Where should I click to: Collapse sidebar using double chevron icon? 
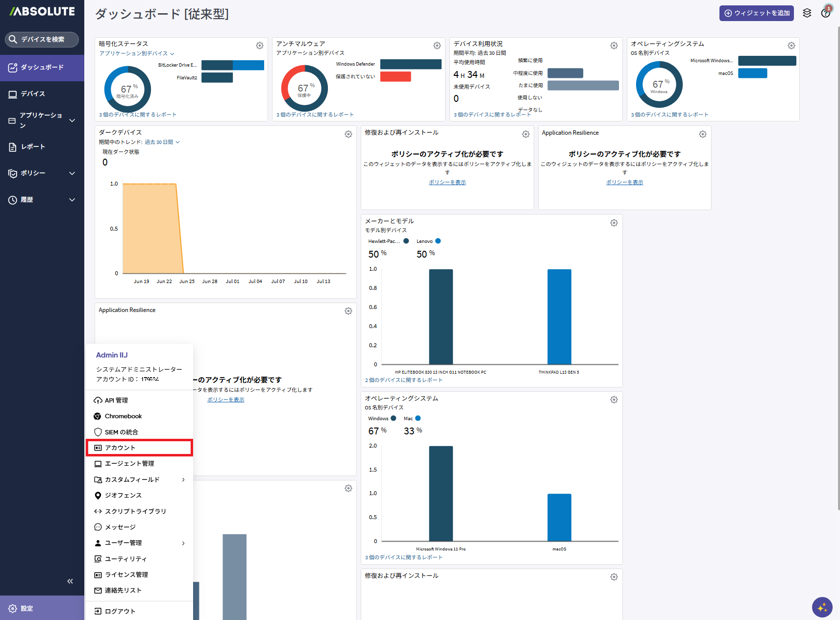[70, 581]
